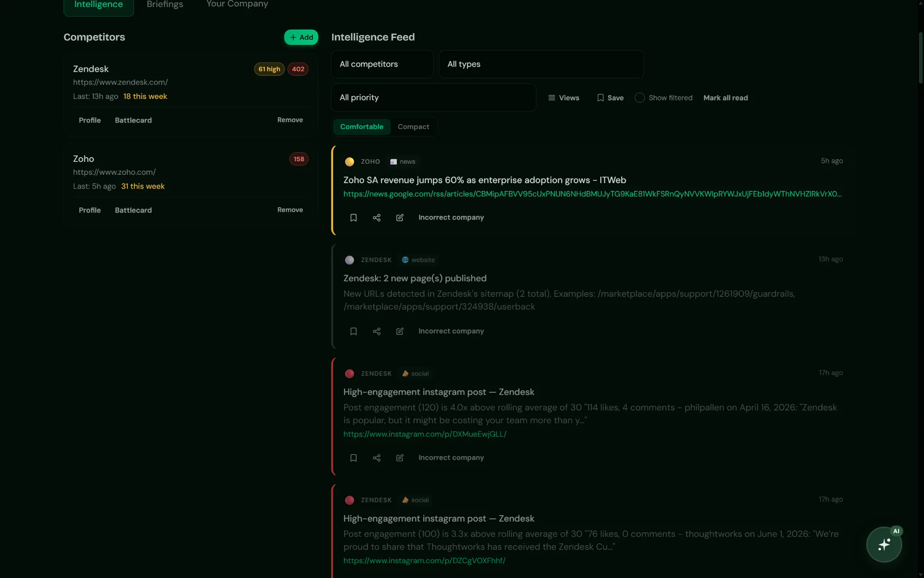Click the gray priority dot on Zendesk website item
This screenshot has width=924, height=578.
tap(349, 260)
